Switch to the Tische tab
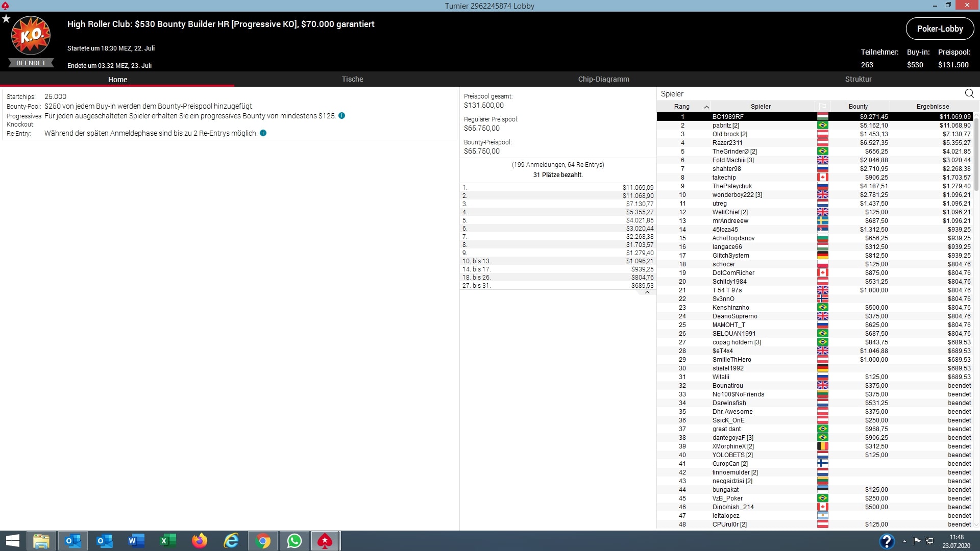This screenshot has width=980, height=551. pyautogui.click(x=352, y=79)
